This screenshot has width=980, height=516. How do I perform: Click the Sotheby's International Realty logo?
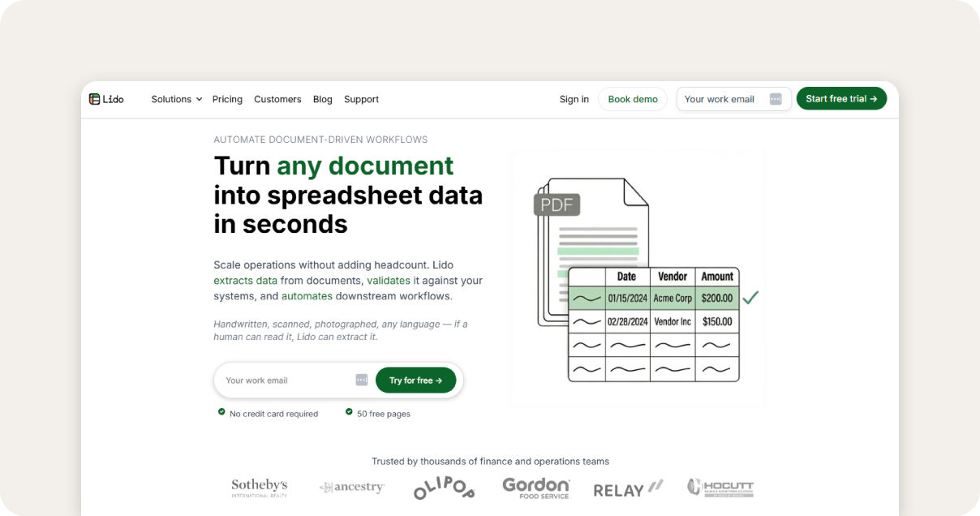point(260,488)
